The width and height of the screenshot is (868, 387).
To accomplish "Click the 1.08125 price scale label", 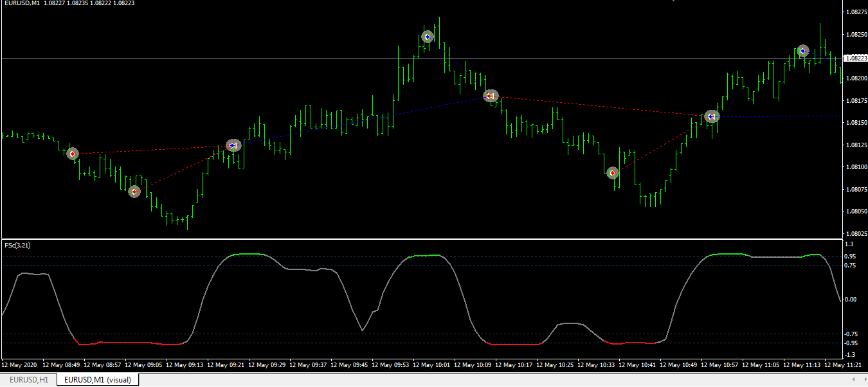I will click(856, 145).
